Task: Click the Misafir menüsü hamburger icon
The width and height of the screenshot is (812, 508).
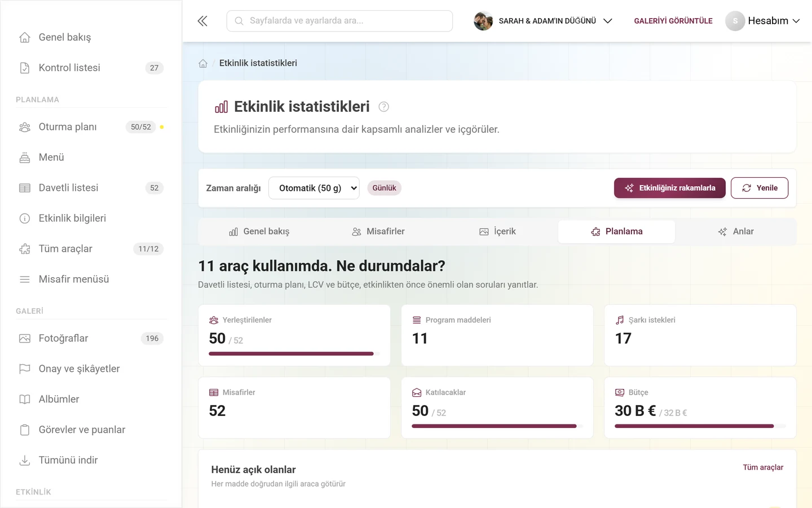Action: pos(25,279)
